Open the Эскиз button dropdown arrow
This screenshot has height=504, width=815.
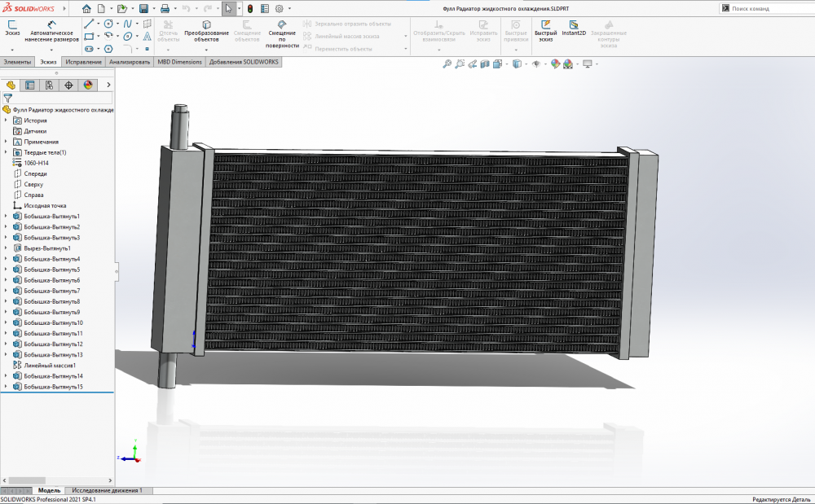12,50
